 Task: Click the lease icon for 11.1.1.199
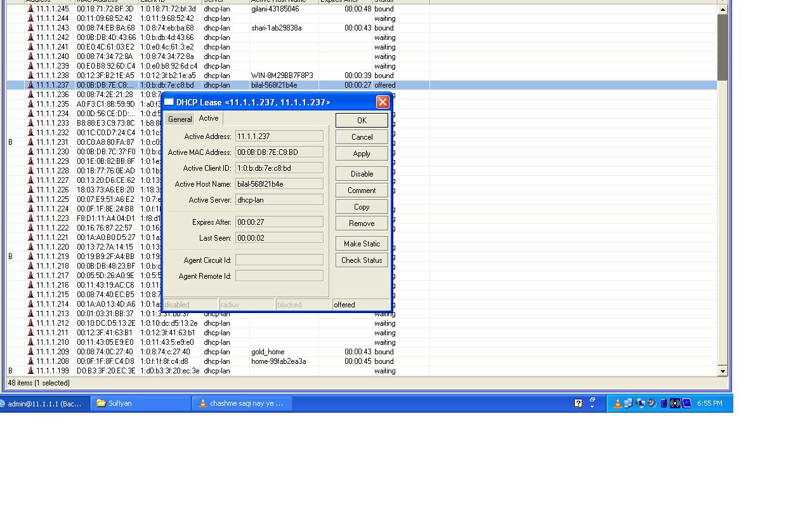coord(30,371)
